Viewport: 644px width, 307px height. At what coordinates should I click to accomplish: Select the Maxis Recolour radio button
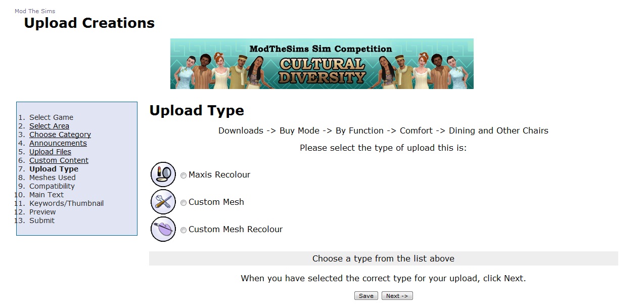(183, 176)
